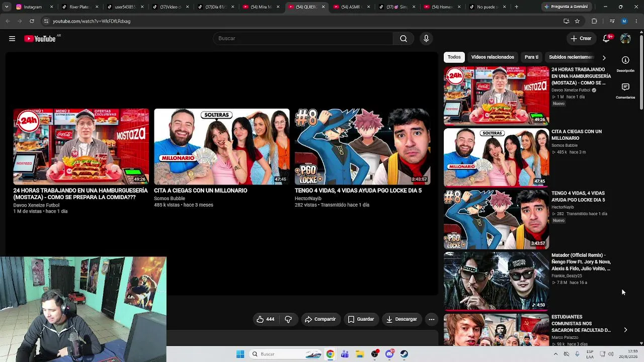This screenshot has width=644, height=362.
Task: Open Chrome from the taskbar
Action: (x=330, y=354)
